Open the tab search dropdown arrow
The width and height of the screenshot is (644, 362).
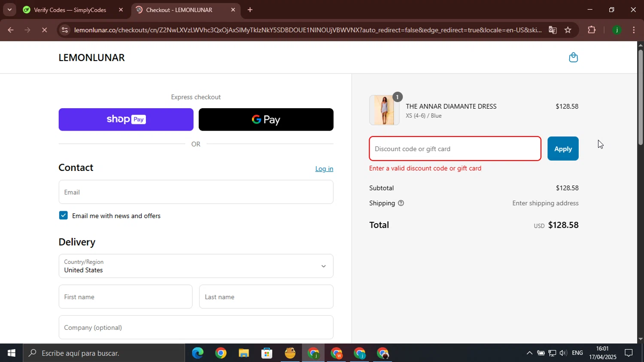point(9,9)
